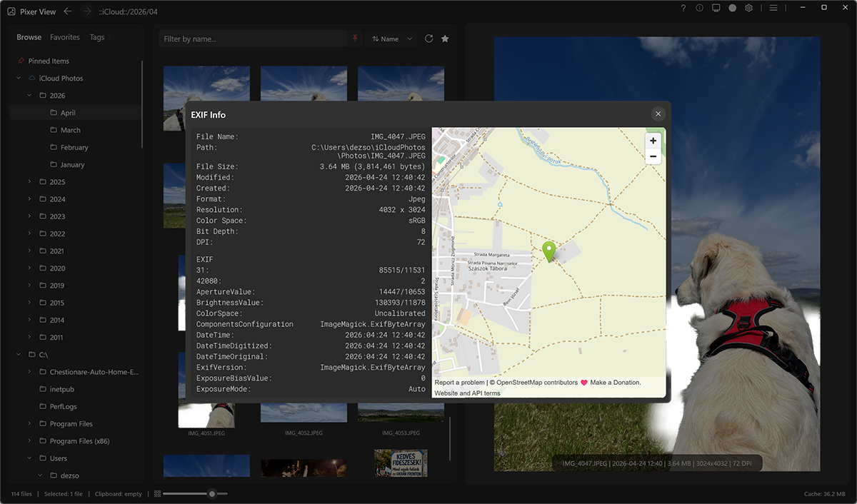857x504 pixels.
Task: Toggle favorite with the star icon
Action: 445,39
